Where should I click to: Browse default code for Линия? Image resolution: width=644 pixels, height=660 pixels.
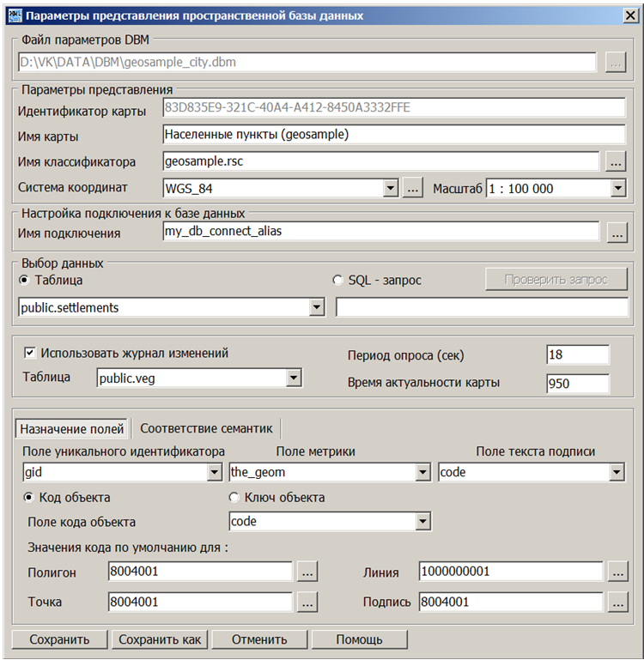616,571
